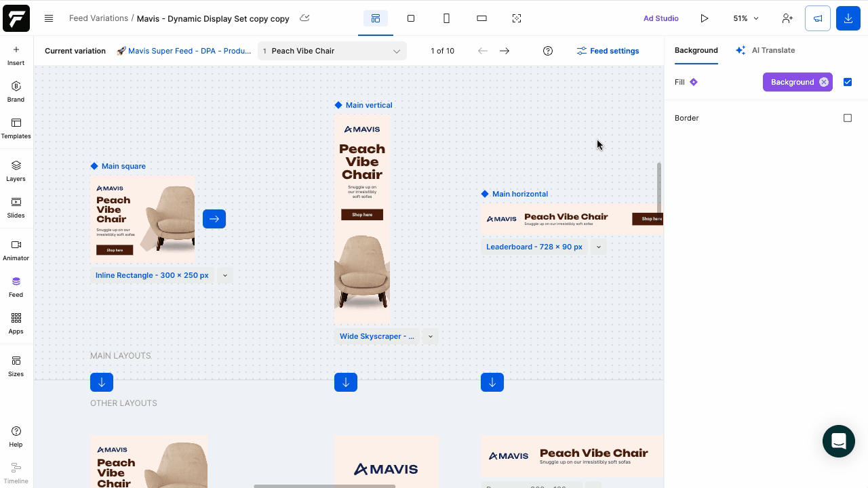
Task: Click the question mark help icon
Action: click(x=548, y=51)
